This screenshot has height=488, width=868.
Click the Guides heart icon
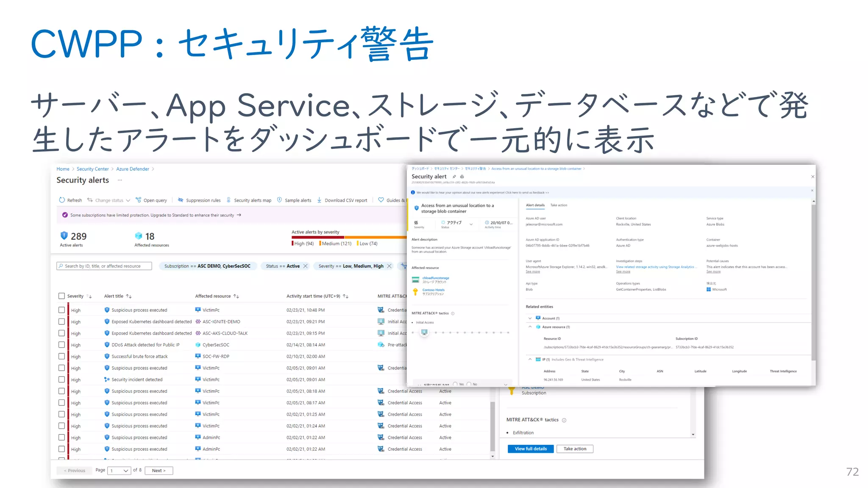pos(381,200)
